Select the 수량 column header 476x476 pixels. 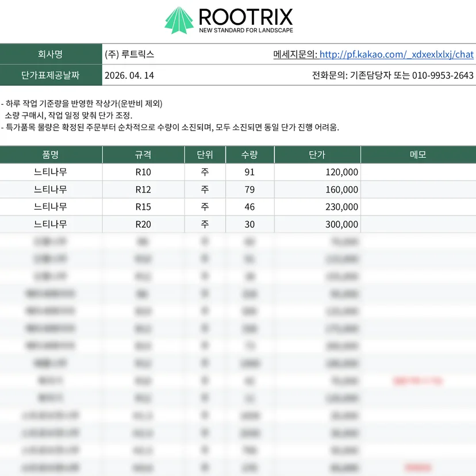250,155
